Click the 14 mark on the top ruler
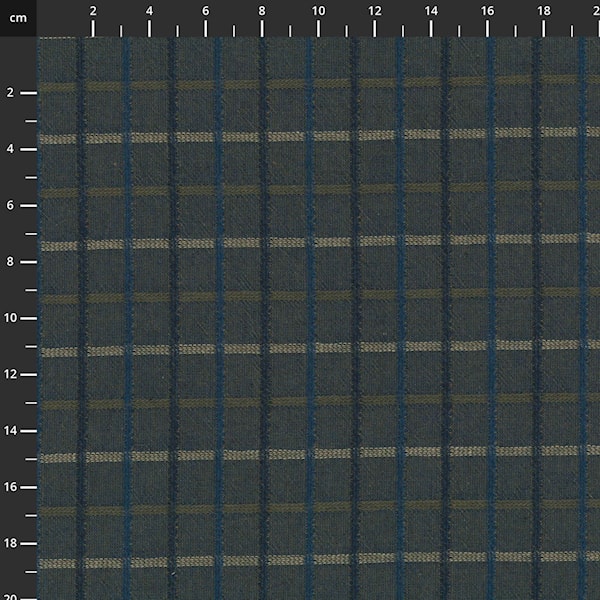The height and width of the screenshot is (600, 600). click(x=430, y=11)
